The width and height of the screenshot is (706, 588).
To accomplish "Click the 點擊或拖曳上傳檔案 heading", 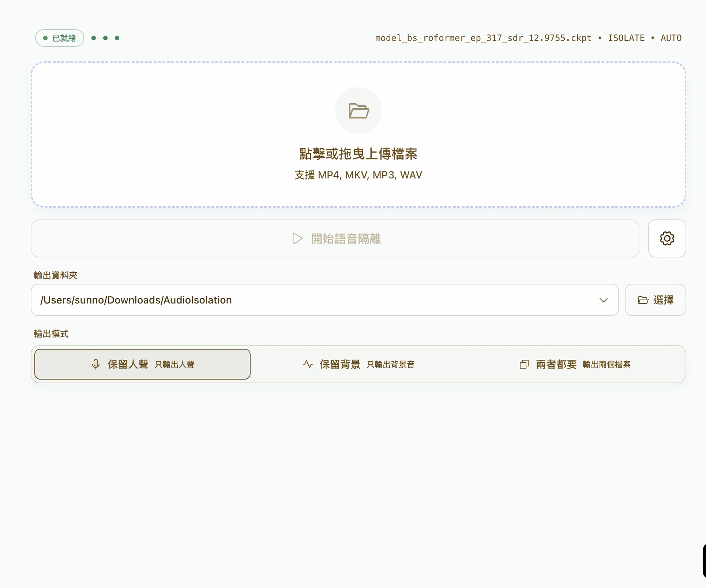I will pos(358,154).
